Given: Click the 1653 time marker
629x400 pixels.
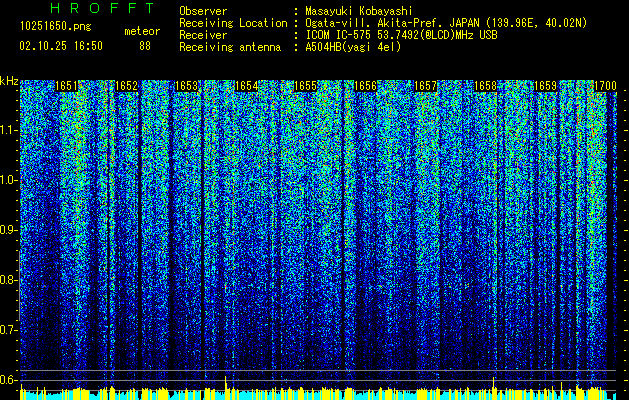Looking at the screenshot, I should point(187,86).
